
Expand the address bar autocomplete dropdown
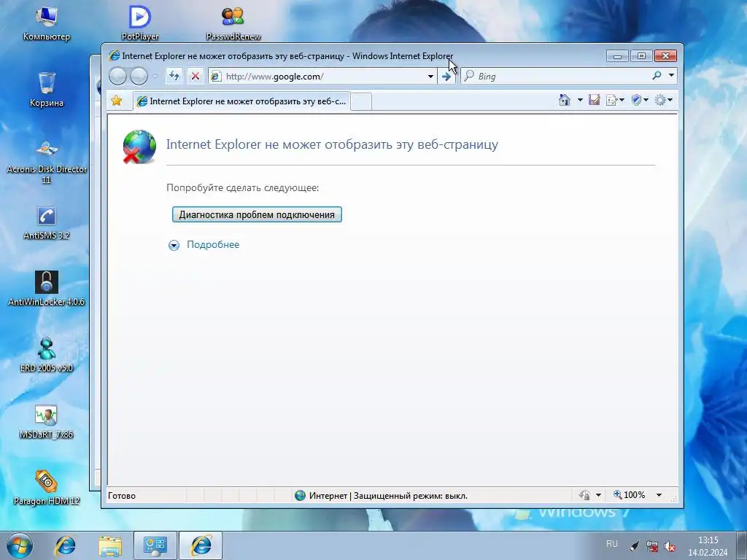430,76
